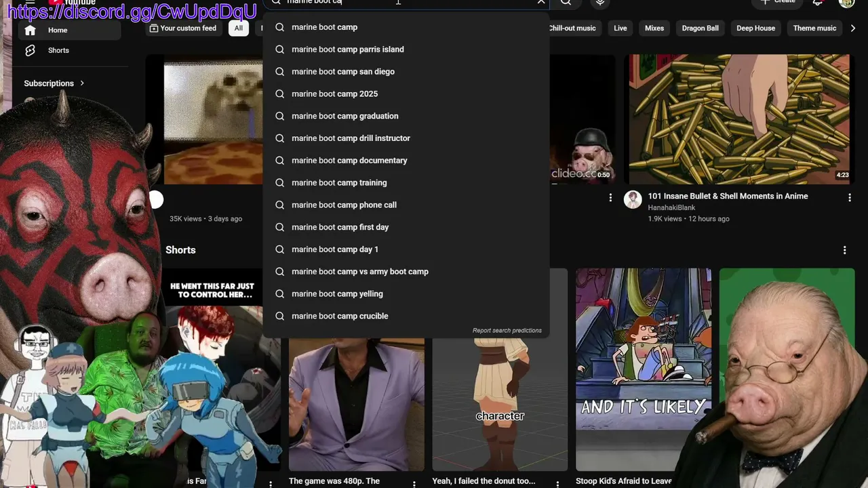Open the Shorts shelf options menu
Viewport: 868px width, 488px height.
(x=844, y=250)
